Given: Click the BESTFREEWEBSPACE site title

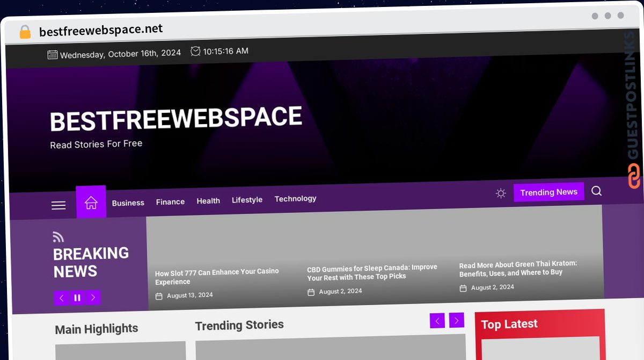Looking at the screenshot, I should pos(176,119).
